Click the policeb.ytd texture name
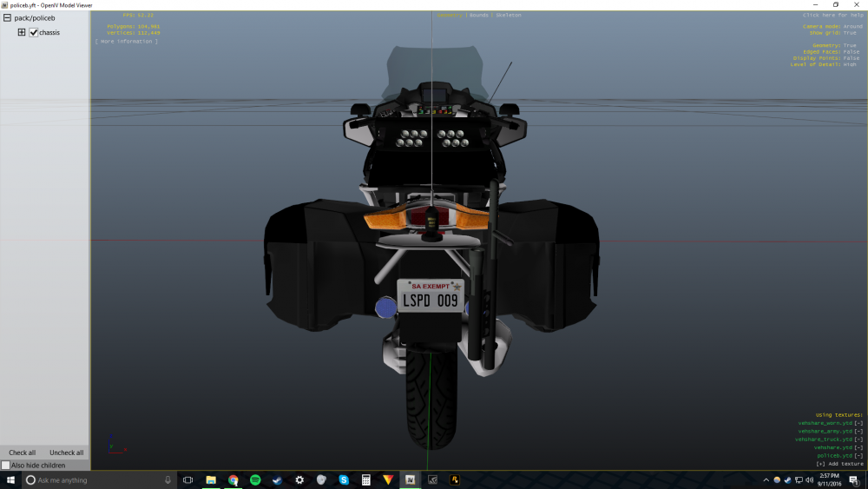This screenshot has width=868, height=489. coord(834,456)
